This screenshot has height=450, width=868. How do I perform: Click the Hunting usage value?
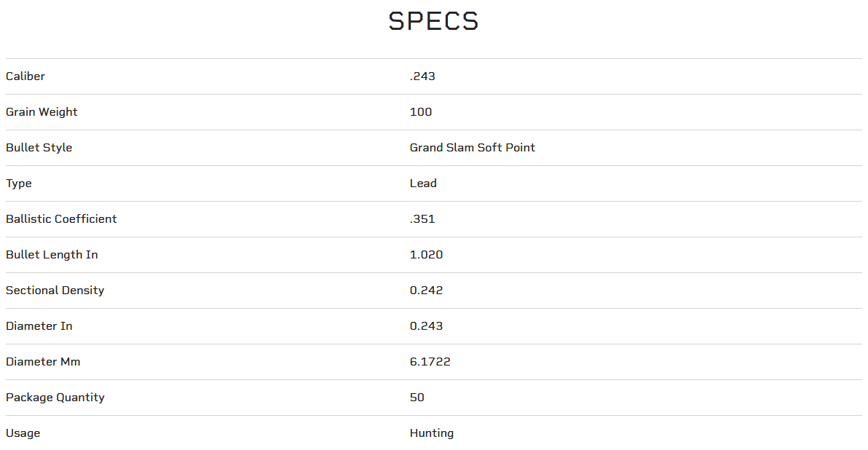click(432, 433)
